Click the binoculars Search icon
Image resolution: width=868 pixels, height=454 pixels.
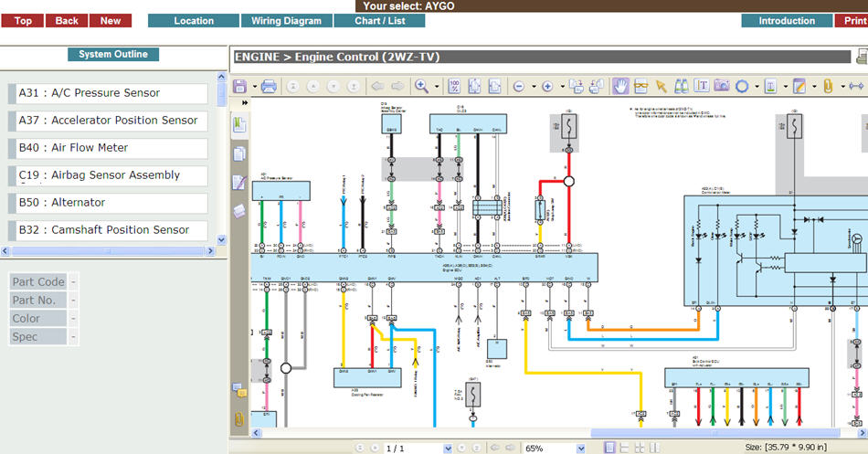pos(682,87)
